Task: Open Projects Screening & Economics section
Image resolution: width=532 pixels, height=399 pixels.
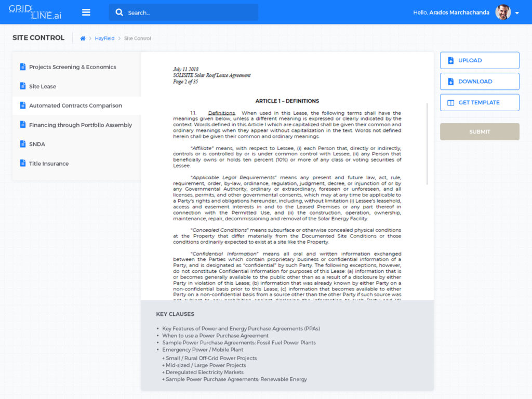Action: 72,67
